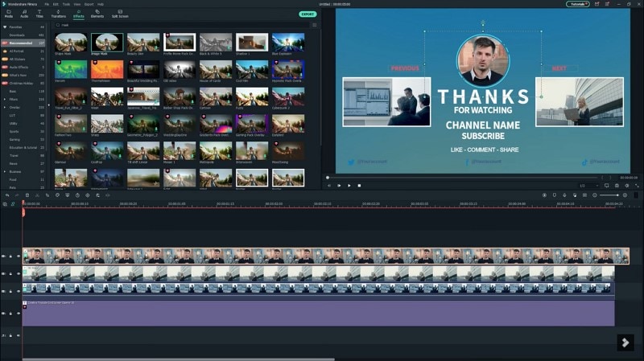Click the add track icon left of ruler
This screenshot has height=361, width=644.
5,203
